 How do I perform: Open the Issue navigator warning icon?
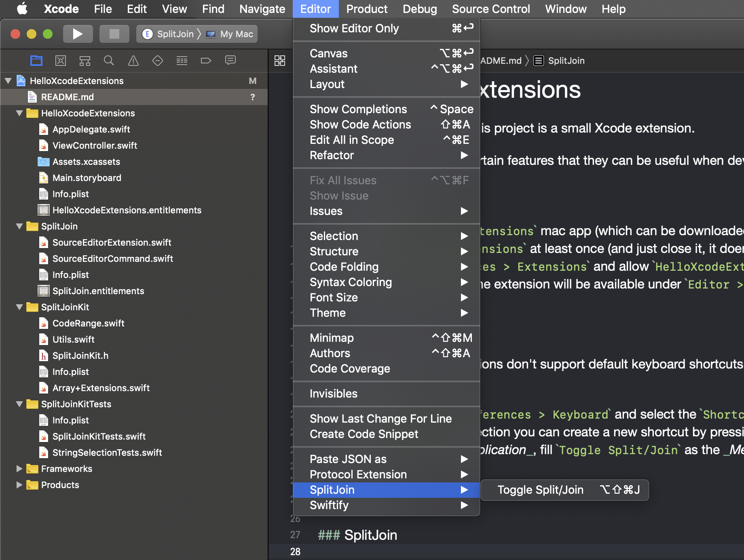133,61
